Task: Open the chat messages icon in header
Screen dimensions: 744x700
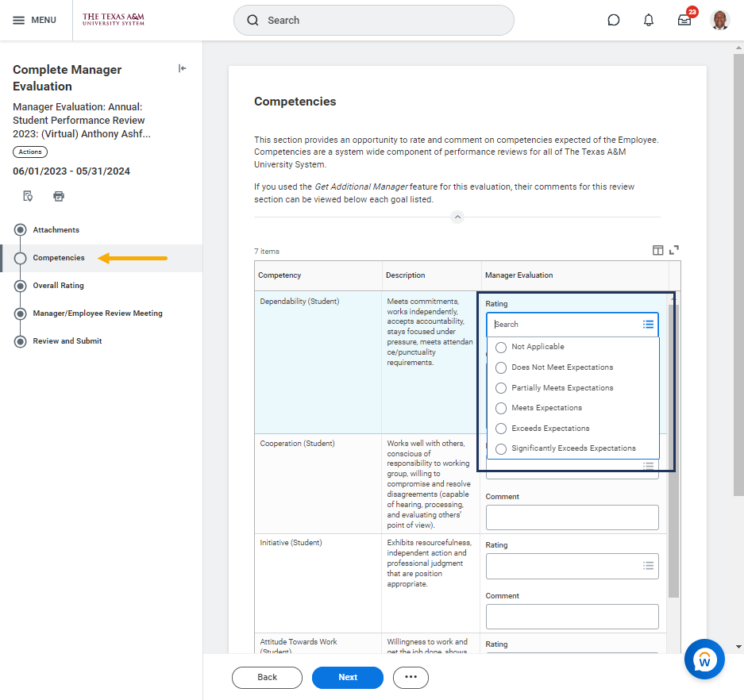Action: point(613,20)
